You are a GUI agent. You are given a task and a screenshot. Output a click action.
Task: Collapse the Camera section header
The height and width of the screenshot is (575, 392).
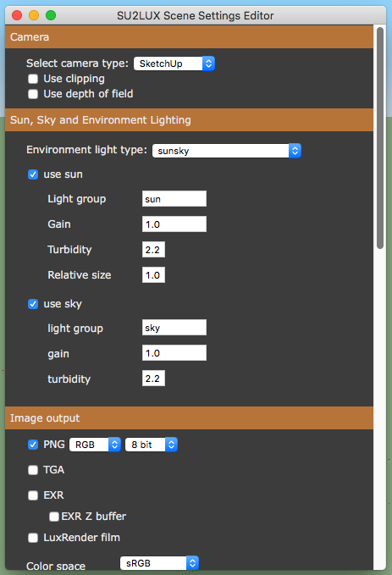[189, 37]
